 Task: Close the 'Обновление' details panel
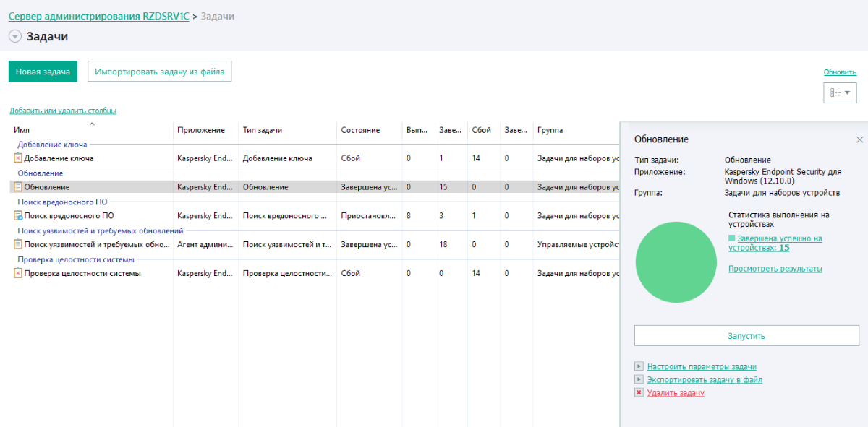point(859,139)
